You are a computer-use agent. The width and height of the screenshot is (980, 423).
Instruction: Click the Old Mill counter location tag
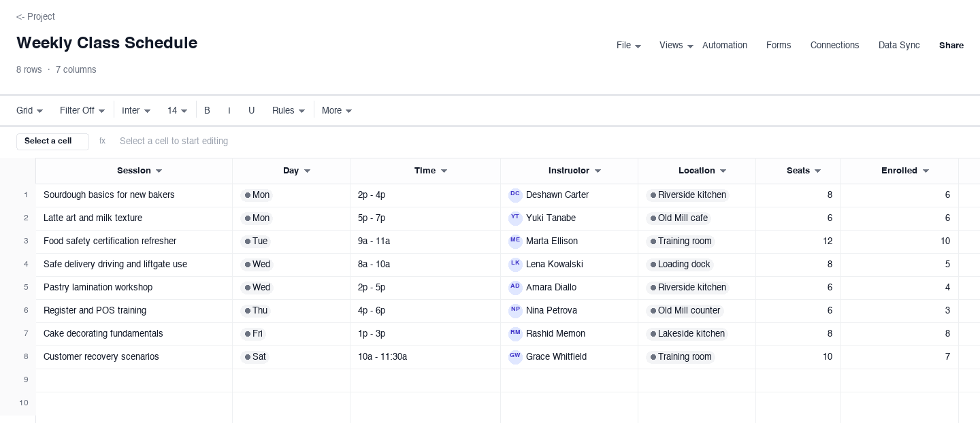coord(685,311)
